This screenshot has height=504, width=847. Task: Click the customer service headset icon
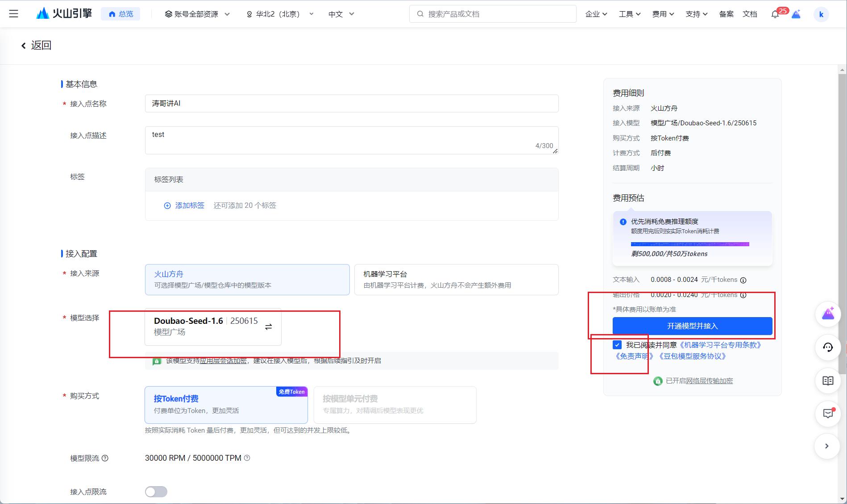pos(828,347)
